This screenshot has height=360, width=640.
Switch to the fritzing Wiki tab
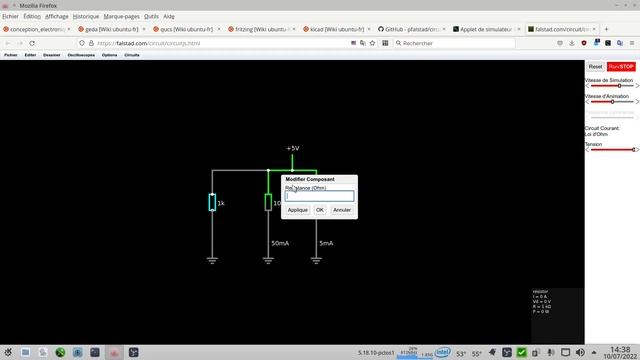(261, 29)
